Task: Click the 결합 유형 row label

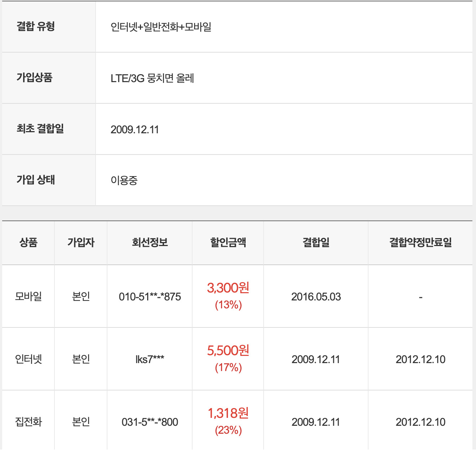Action: click(36, 27)
